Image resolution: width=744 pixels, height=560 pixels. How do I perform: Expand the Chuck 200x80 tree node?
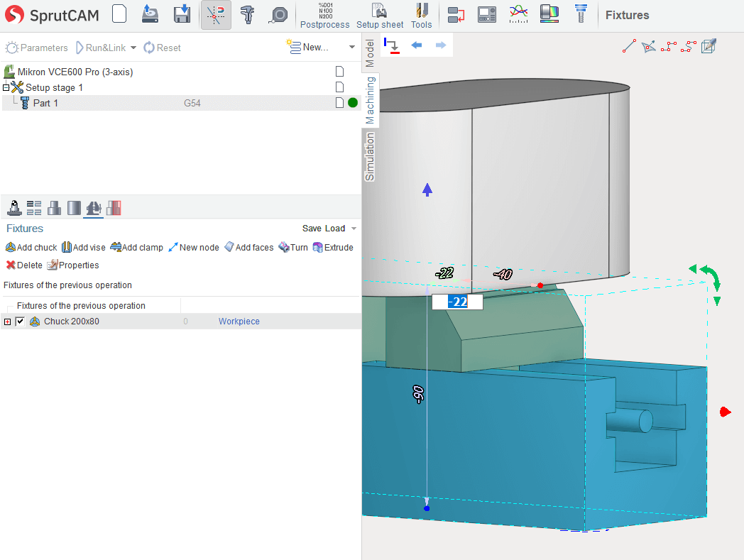tap(8, 322)
